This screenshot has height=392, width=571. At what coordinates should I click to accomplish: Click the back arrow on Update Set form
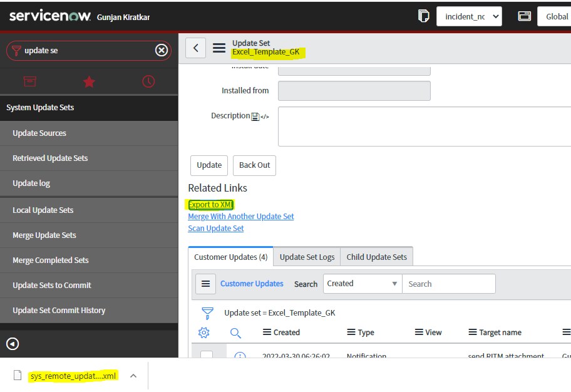pos(196,48)
